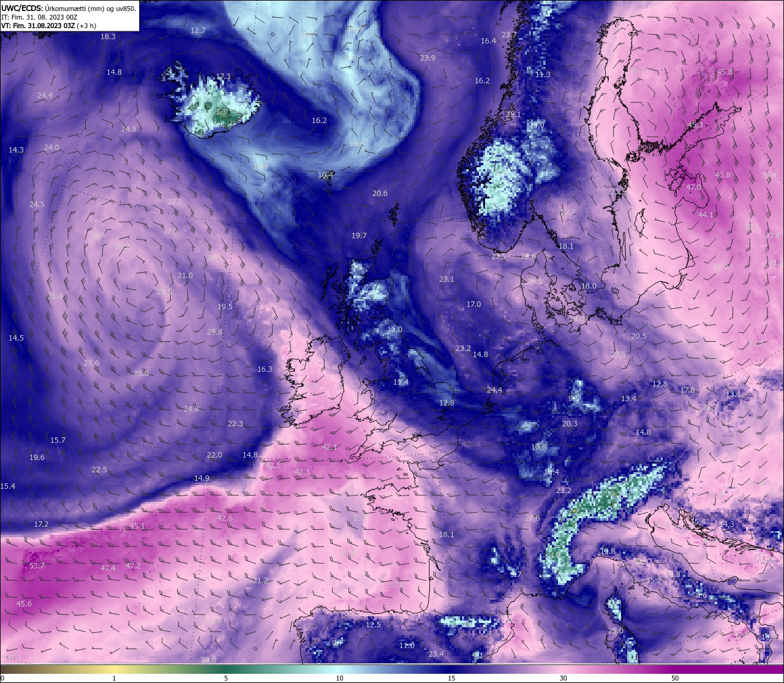Click the color scale label '0'
This screenshot has width=784, height=683.
pyautogui.click(x=2, y=678)
